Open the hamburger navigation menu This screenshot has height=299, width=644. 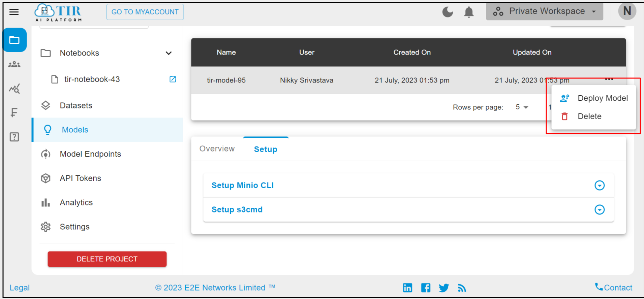tap(14, 12)
